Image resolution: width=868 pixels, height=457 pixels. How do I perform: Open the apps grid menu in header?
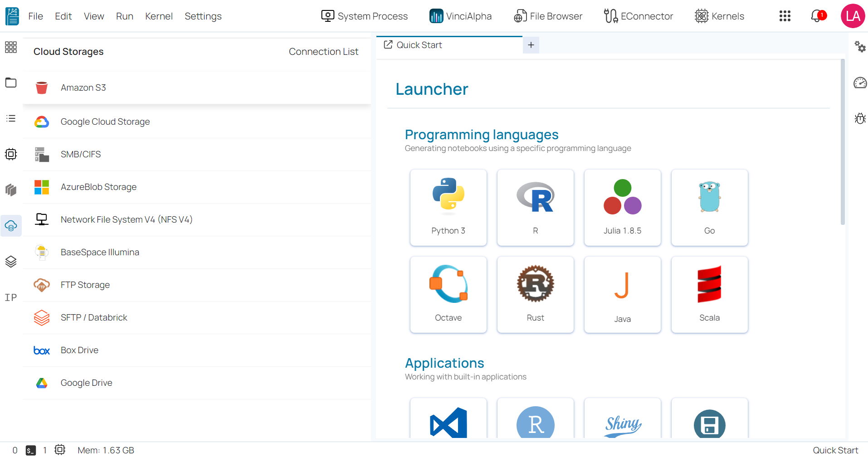[785, 16]
